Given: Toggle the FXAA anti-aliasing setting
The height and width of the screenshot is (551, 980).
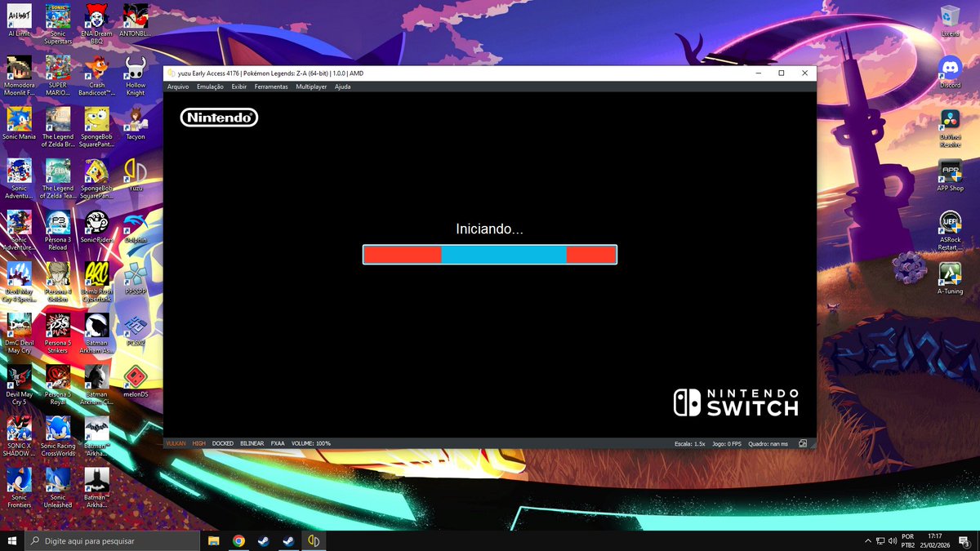Looking at the screenshot, I should point(278,443).
